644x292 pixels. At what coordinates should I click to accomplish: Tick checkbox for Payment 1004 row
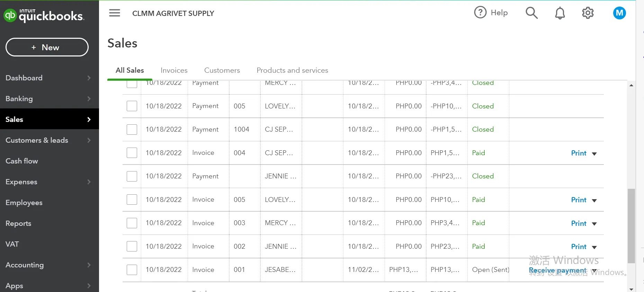click(132, 130)
